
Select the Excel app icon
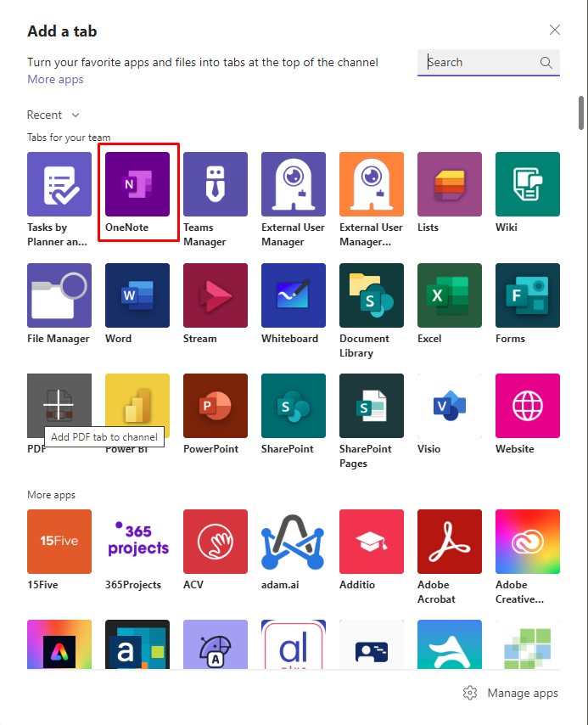pyautogui.click(x=450, y=295)
